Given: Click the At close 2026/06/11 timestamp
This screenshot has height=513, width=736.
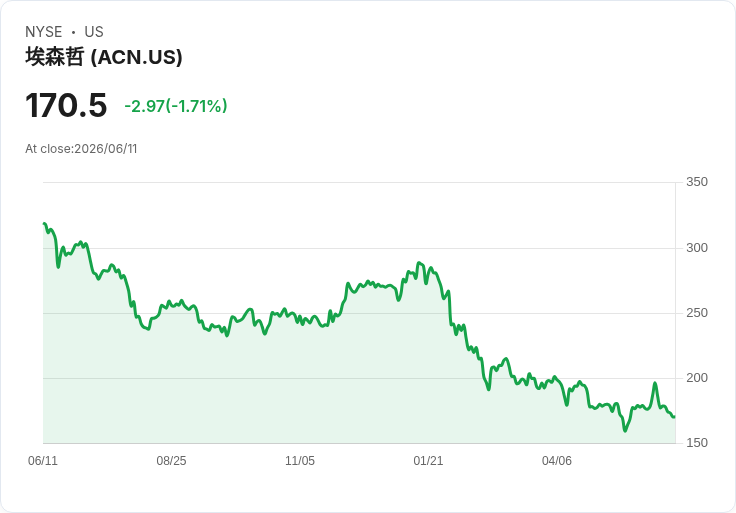Looking at the screenshot, I should [x=81, y=149].
